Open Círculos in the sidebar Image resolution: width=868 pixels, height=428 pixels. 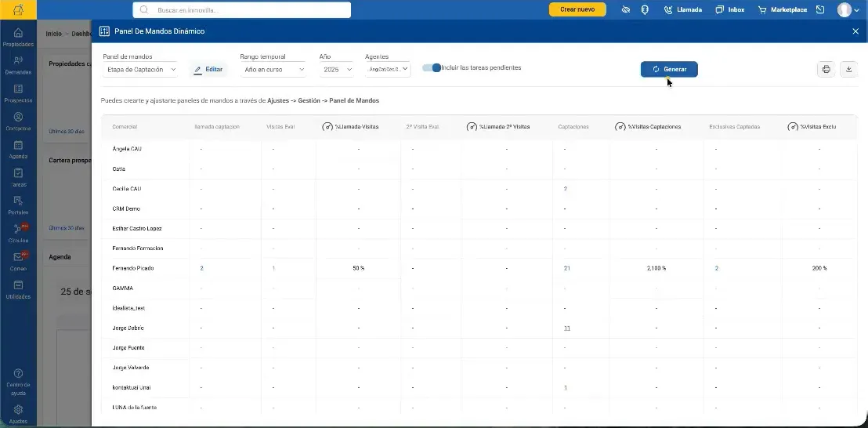[18, 234]
